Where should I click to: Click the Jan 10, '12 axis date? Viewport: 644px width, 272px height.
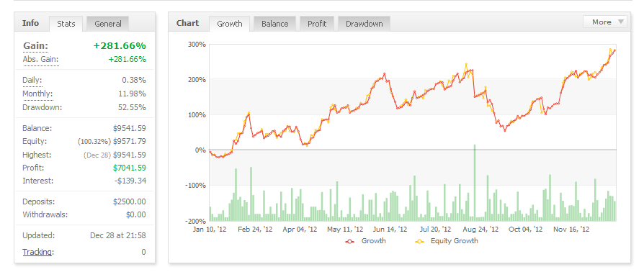[x=210, y=230]
